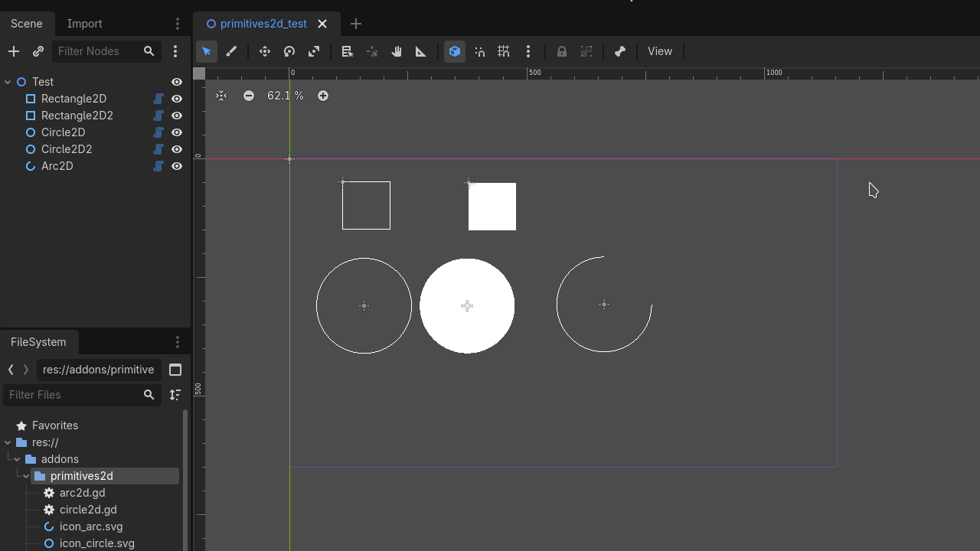
Task: Open skeleton options bone icon
Action: click(620, 51)
